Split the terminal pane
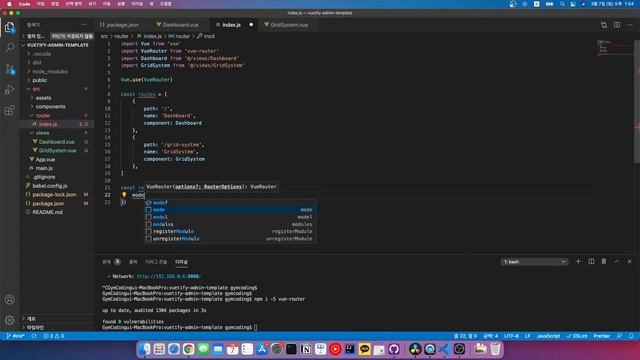The width and height of the screenshot is (640, 360). coord(591,261)
